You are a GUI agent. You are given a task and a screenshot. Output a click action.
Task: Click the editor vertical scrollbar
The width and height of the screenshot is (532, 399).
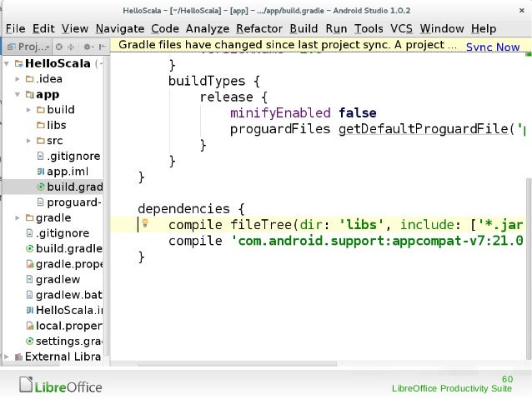coord(529,269)
